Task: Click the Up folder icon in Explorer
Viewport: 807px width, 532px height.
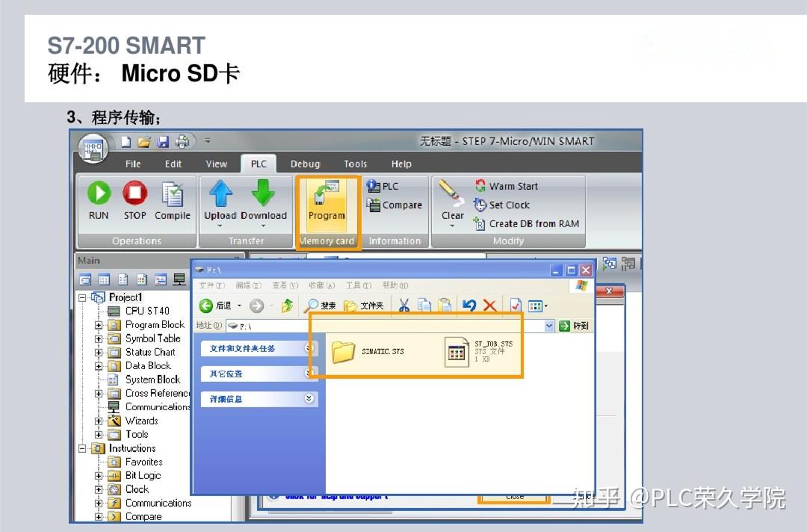Action: [x=287, y=306]
